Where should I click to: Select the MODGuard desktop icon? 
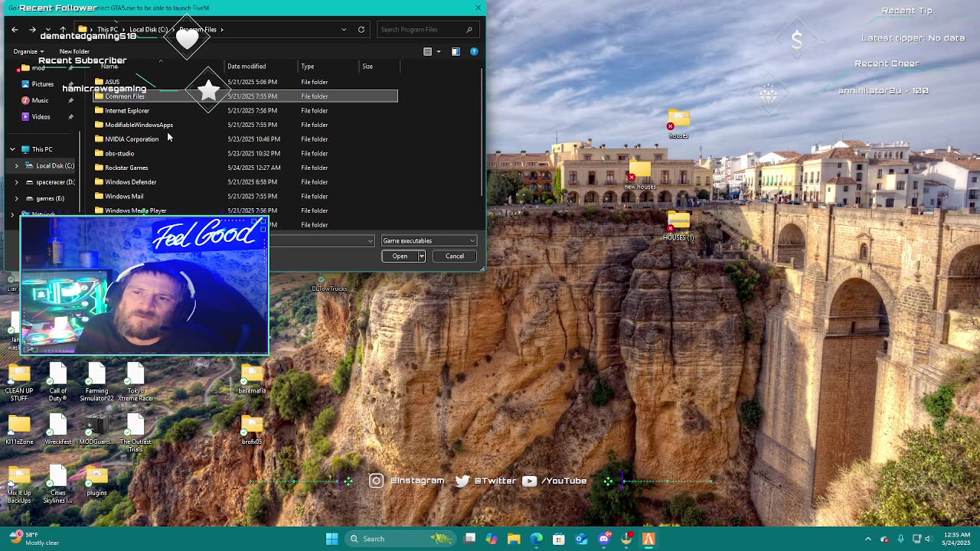(96, 430)
